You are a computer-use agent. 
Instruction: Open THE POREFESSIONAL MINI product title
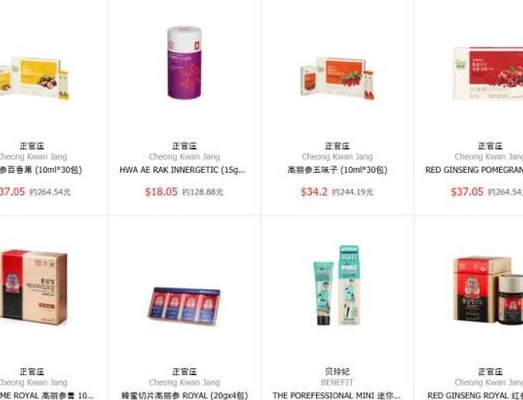[337, 395]
